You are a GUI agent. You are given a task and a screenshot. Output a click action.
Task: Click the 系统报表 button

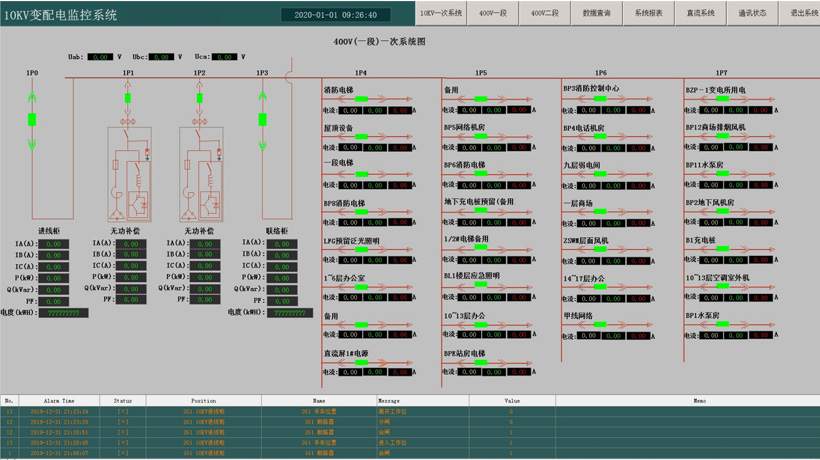click(x=649, y=14)
